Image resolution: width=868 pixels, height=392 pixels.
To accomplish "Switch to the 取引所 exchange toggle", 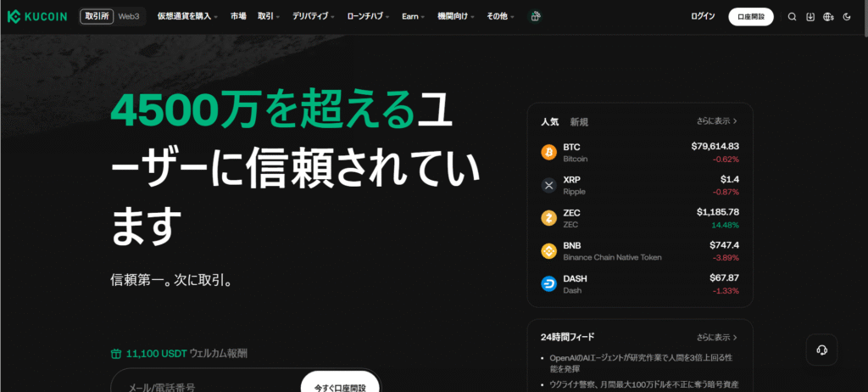I will [x=97, y=17].
